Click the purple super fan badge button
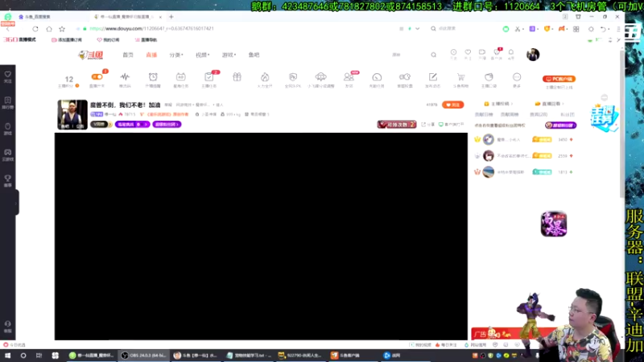The height and width of the screenshot is (362, 644). pos(560,125)
